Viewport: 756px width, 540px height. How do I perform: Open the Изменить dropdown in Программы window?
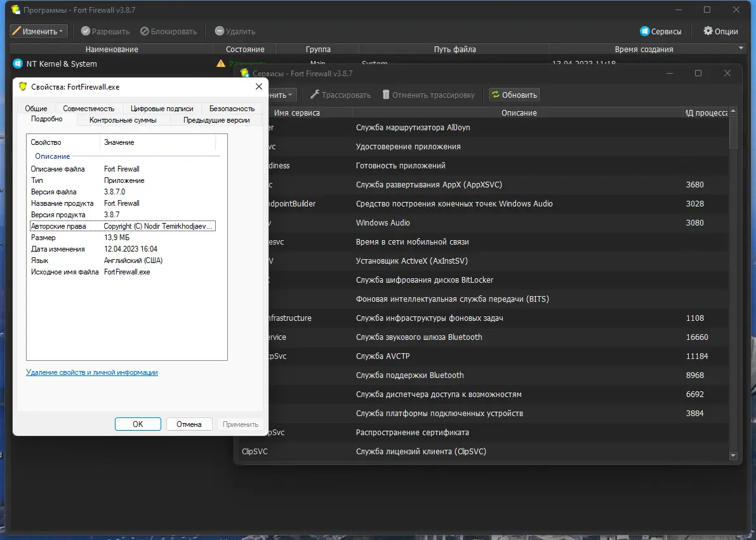click(38, 31)
